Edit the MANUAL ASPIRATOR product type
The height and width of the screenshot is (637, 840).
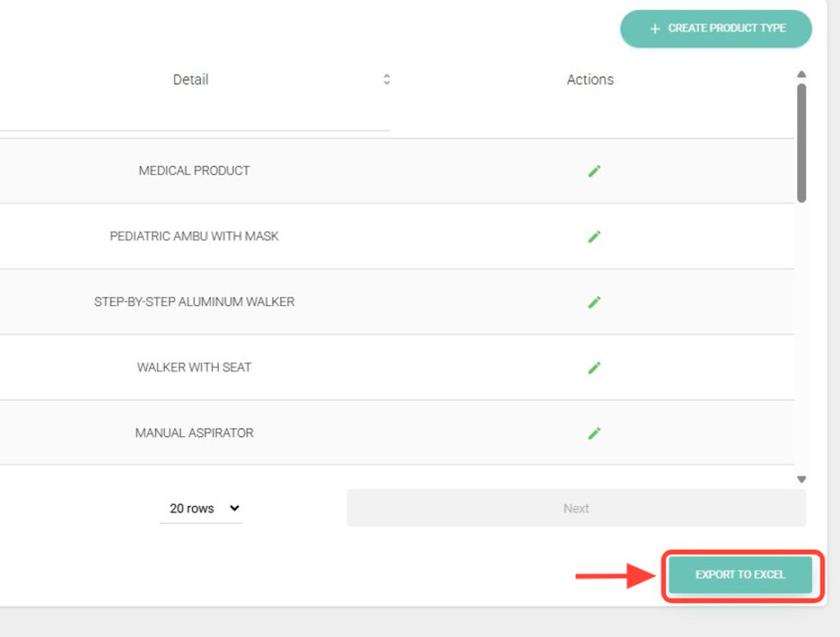[594, 433]
